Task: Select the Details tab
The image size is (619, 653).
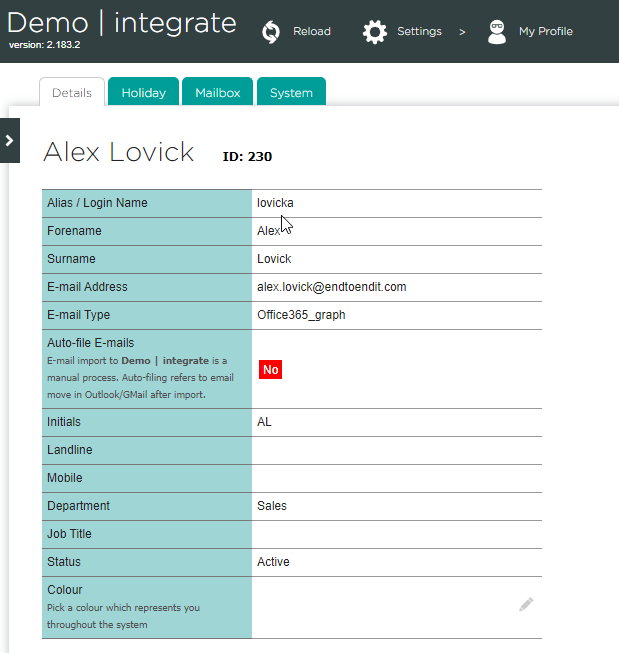Action: click(72, 93)
